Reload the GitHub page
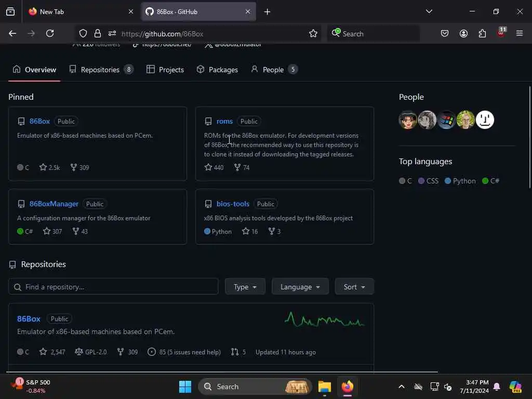 point(50,33)
